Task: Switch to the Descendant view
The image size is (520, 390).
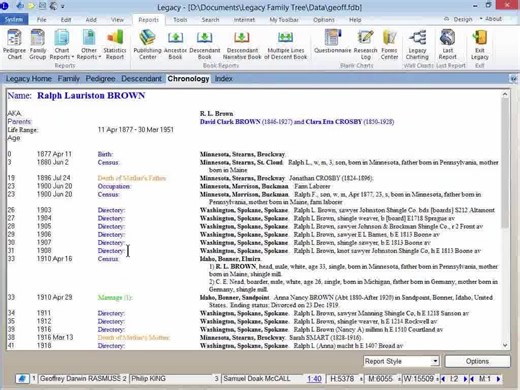Action: tap(141, 79)
